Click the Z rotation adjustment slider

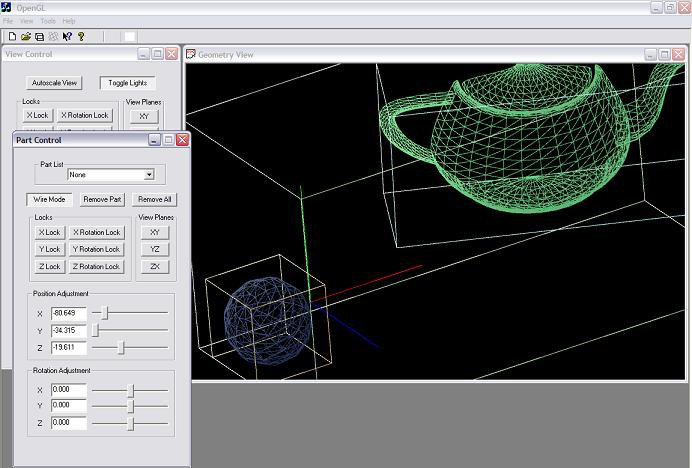[x=130, y=423]
